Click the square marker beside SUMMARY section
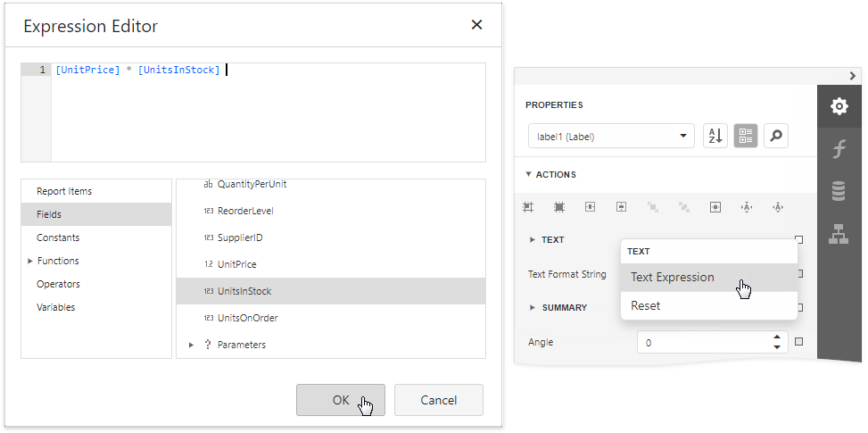868x433 pixels. coord(799,307)
